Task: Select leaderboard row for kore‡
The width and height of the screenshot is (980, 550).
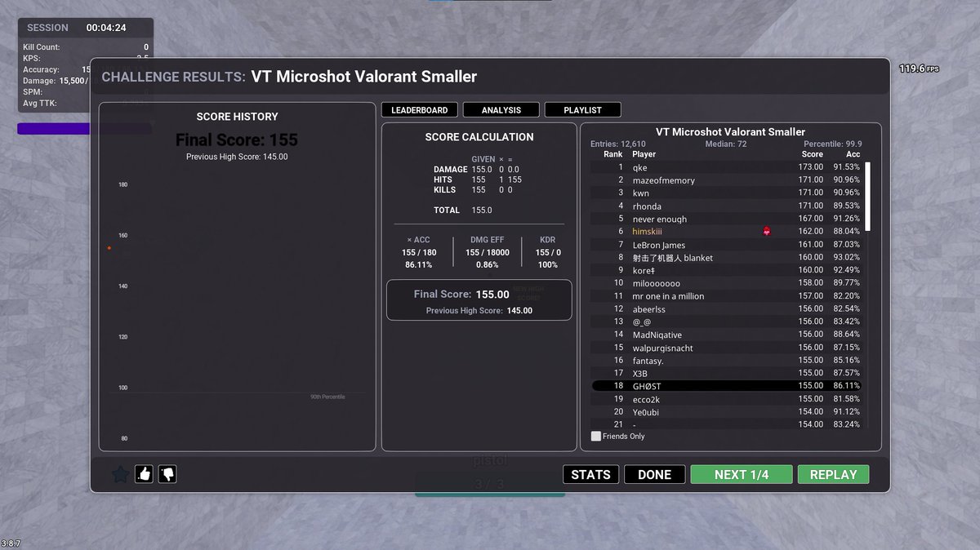Action: pyautogui.click(x=727, y=270)
